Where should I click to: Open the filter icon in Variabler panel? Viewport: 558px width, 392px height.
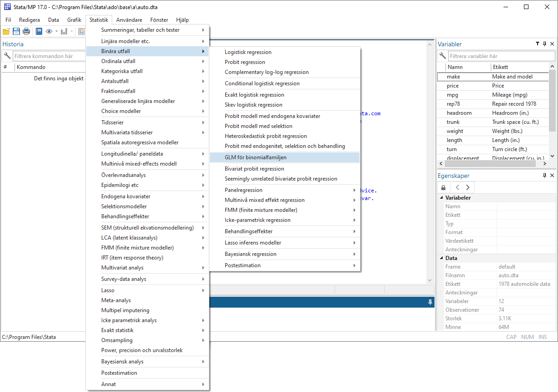(x=537, y=44)
